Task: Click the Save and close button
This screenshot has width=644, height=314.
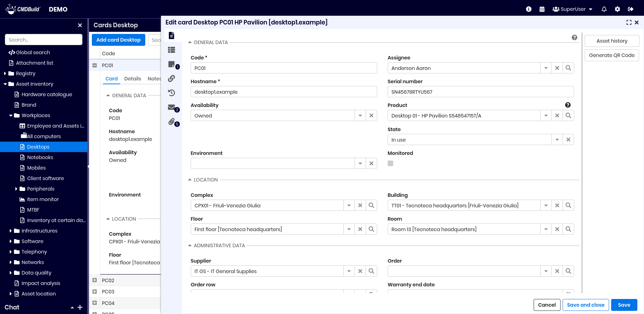Action: pos(586,305)
